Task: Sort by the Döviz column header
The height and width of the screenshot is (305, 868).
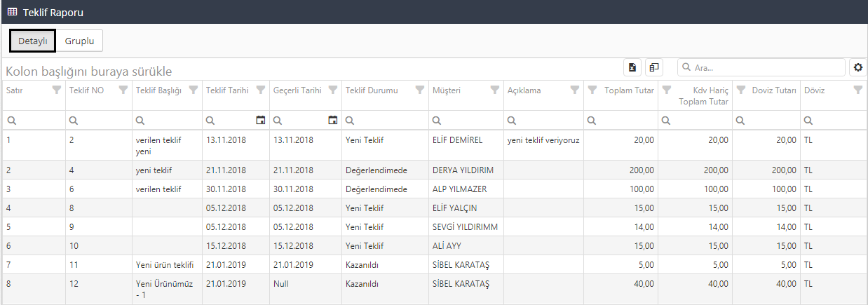Action: coord(815,90)
